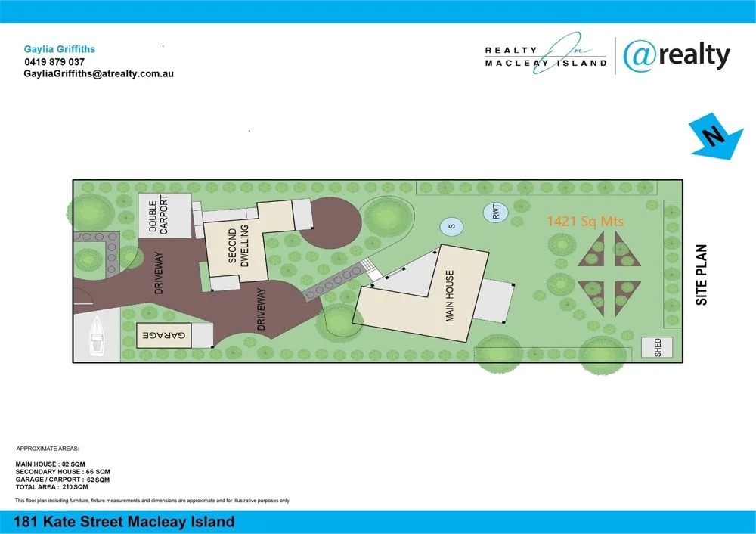
Task: Click the agent name 'Gaylia Griffiths'
Action: pyautogui.click(x=59, y=49)
